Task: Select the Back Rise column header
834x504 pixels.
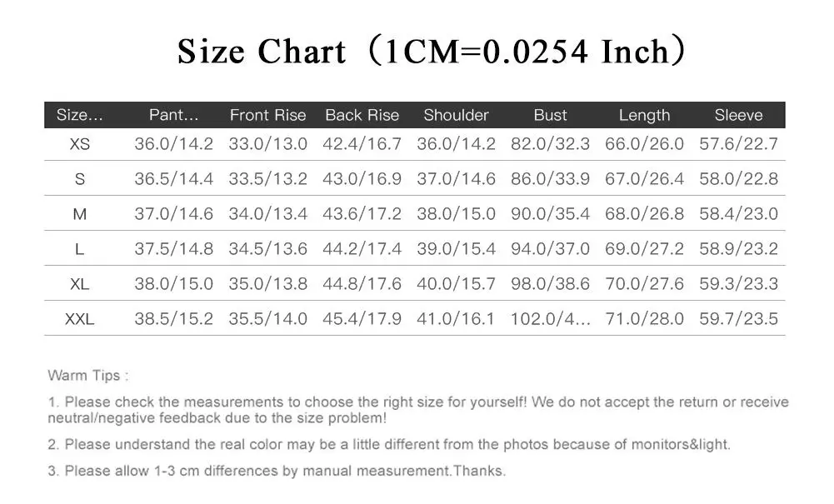Action: [362, 115]
